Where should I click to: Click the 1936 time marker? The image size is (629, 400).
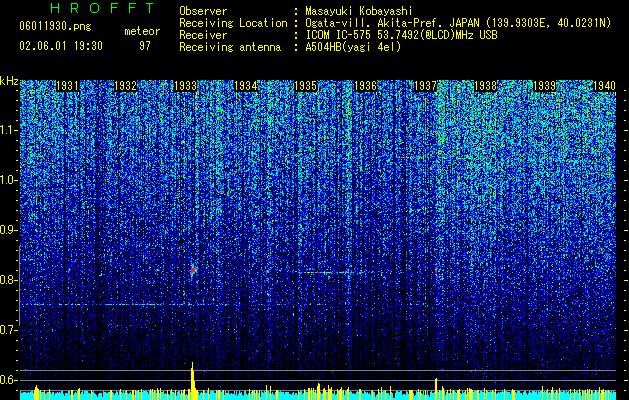pos(366,86)
